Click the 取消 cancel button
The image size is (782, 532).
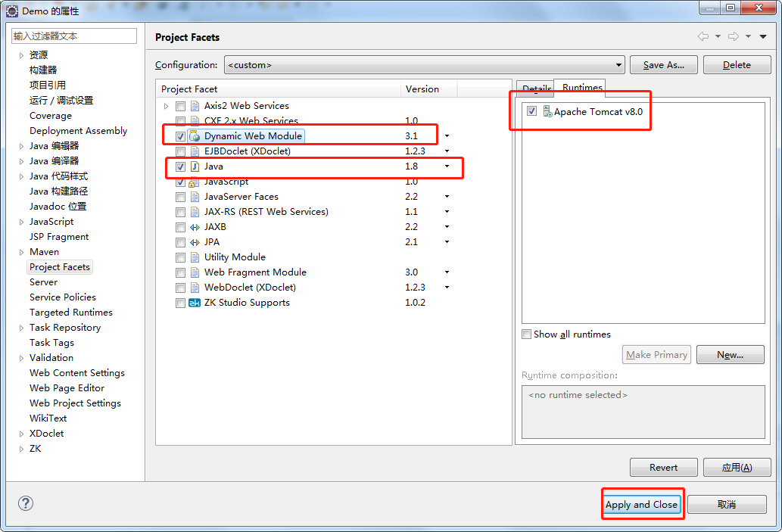[x=727, y=504]
